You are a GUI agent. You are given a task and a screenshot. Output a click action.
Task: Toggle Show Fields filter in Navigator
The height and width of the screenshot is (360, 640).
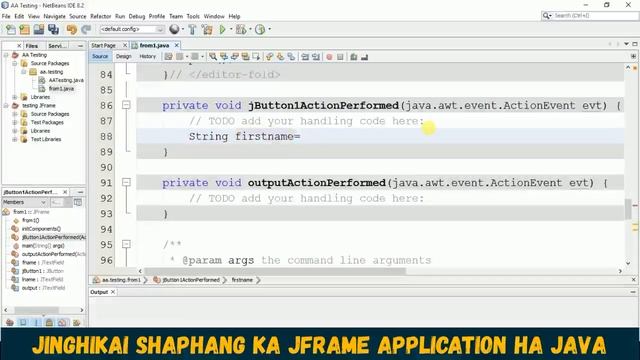[23, 323]
